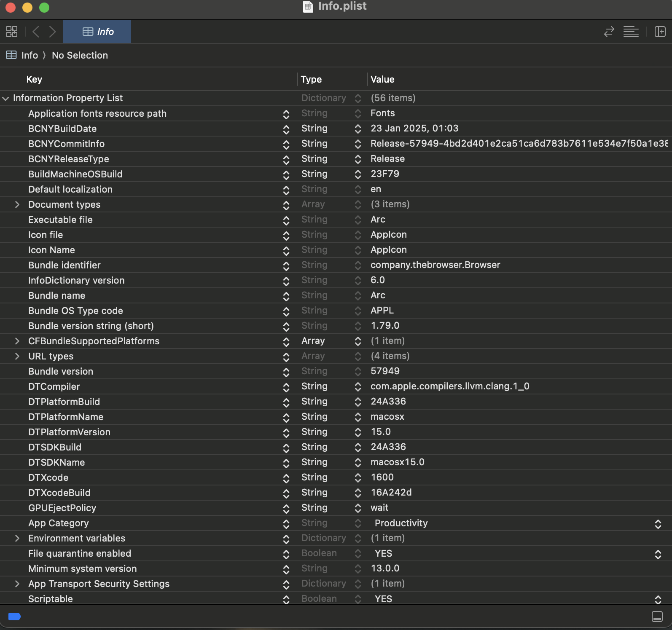Image resolution: width=672 pixels, height=630 pixels.
Task: Open Scriptable YES value dropdown
Action: pos(658,599)
